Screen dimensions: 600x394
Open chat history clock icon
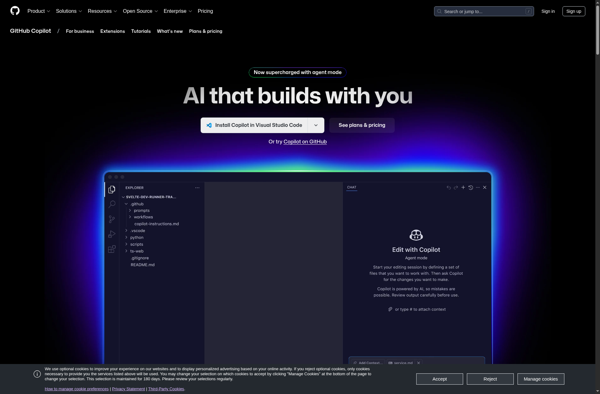coord(471,187)
